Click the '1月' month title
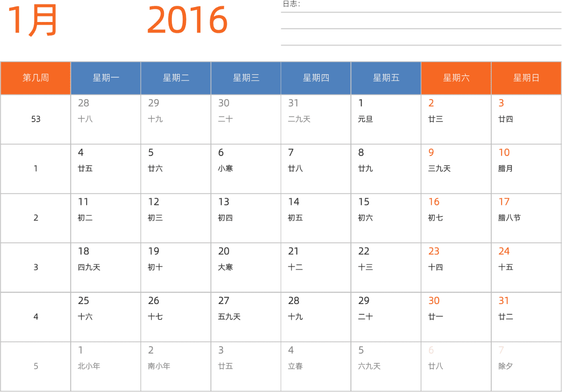 [33, 21]
